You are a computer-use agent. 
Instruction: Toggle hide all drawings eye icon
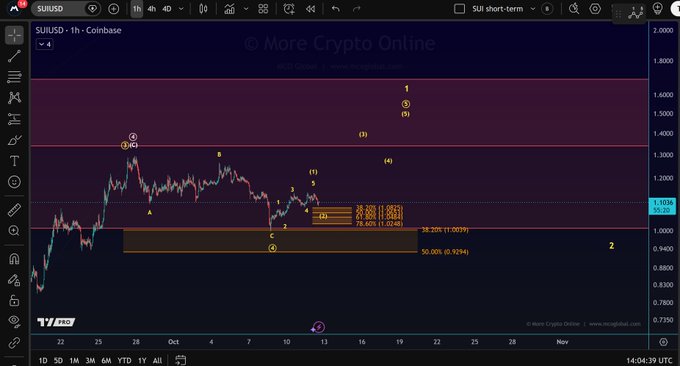click(x=14, y=321)
